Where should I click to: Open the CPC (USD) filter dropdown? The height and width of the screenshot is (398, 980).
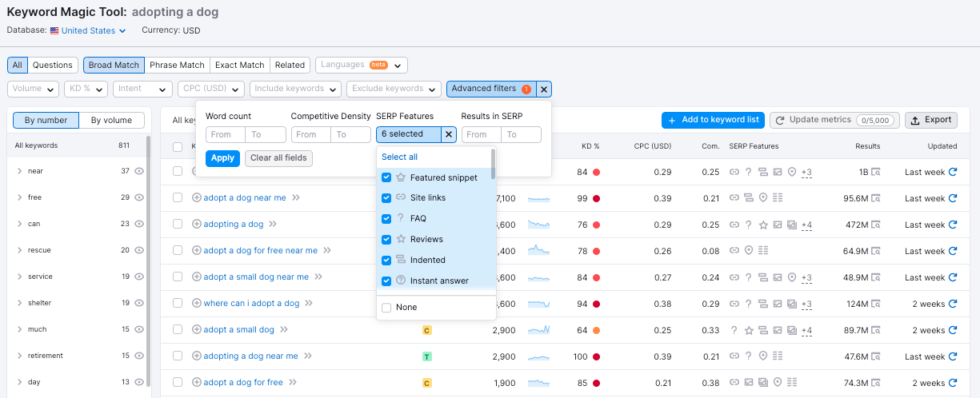[x=211, y=89]
